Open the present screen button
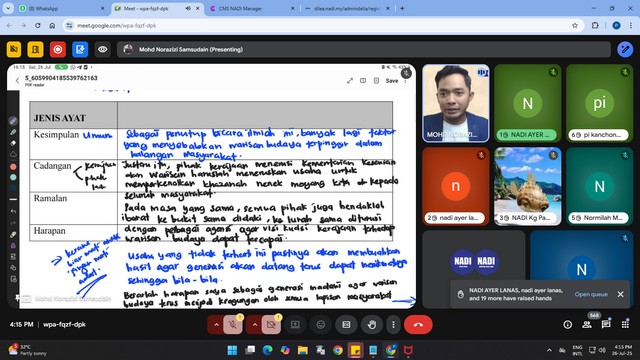 pos(295,325)
